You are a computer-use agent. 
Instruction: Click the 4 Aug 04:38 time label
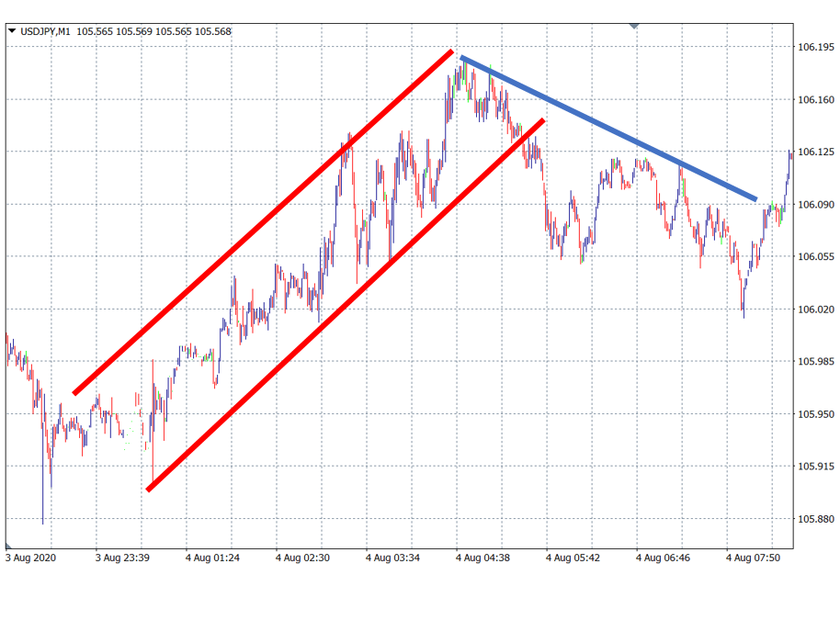(484, 557)
